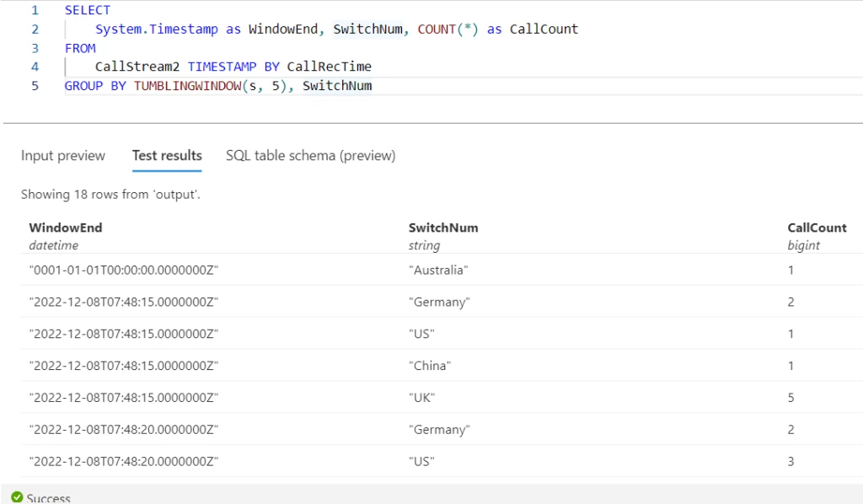
Task: Select the "Australia" SwitchNum cell
Action: (x=437, y=271)
